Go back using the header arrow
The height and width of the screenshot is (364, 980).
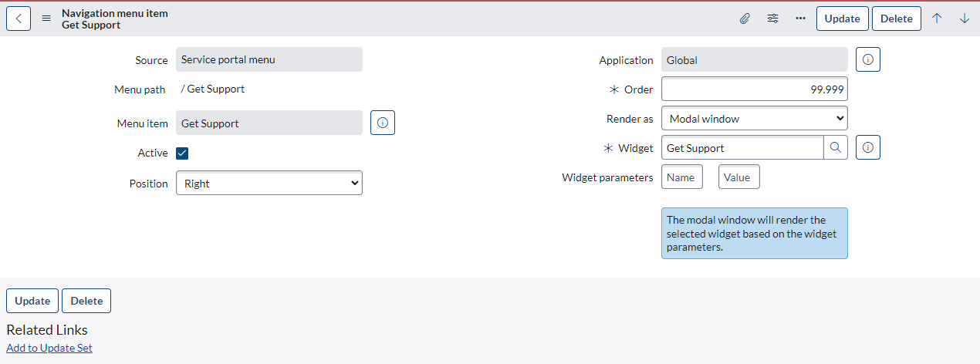(19, 19)
